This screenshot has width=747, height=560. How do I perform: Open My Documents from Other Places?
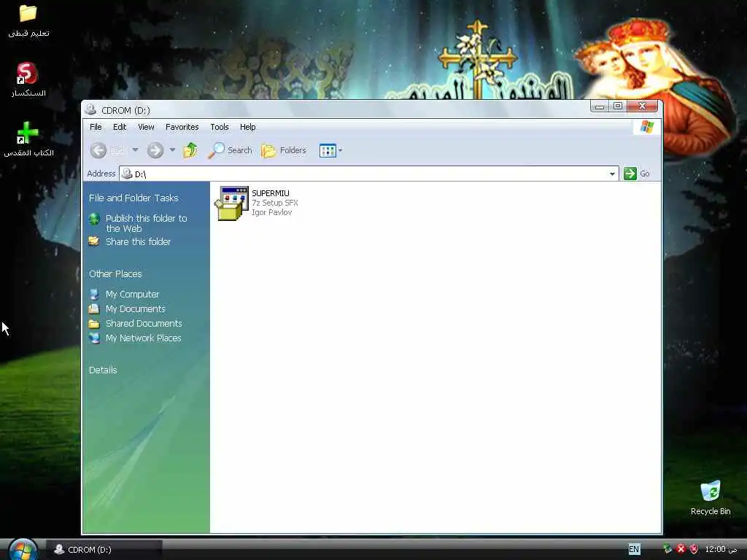[135, 309]
